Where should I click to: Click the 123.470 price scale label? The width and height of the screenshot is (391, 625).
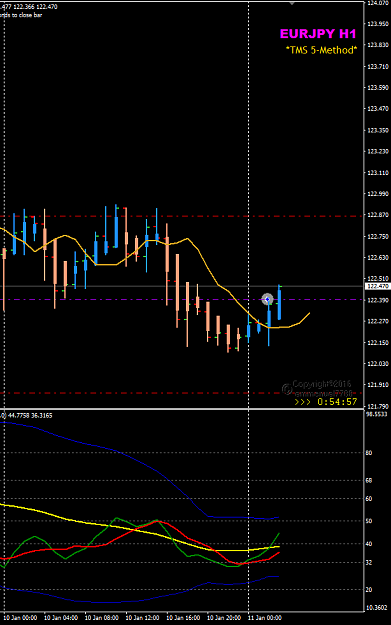[377, 108]
